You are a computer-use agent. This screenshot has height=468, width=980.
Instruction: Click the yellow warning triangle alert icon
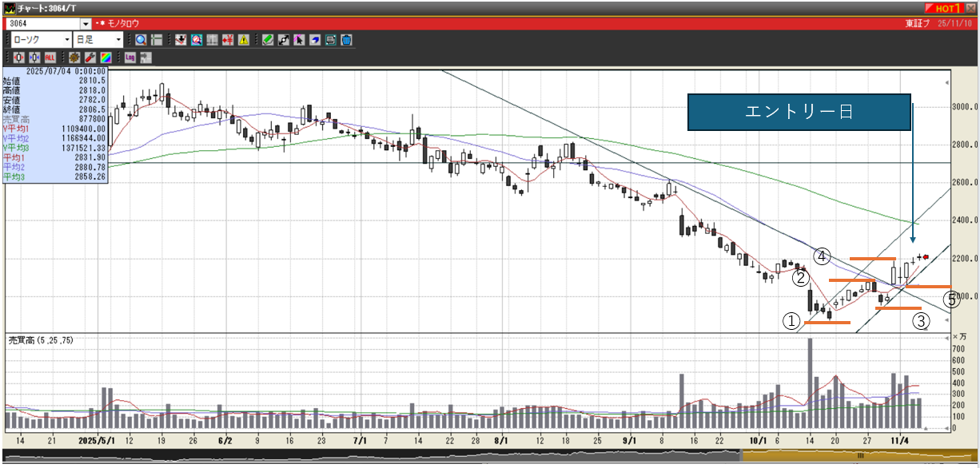pos(243,40)
